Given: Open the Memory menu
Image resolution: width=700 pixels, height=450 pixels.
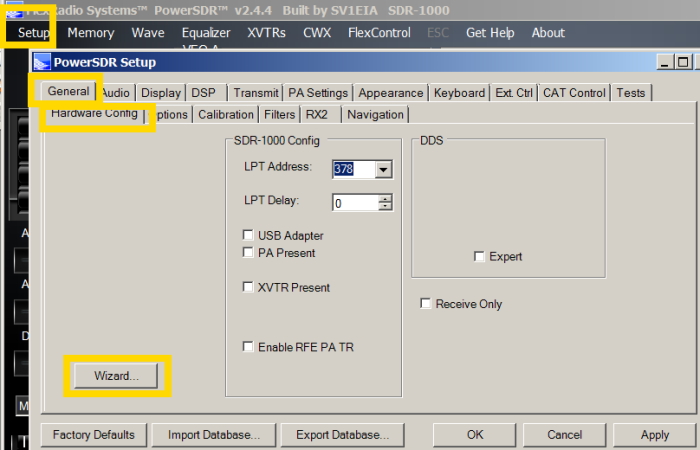Looking at the screenshot, I should click(91, 33).
